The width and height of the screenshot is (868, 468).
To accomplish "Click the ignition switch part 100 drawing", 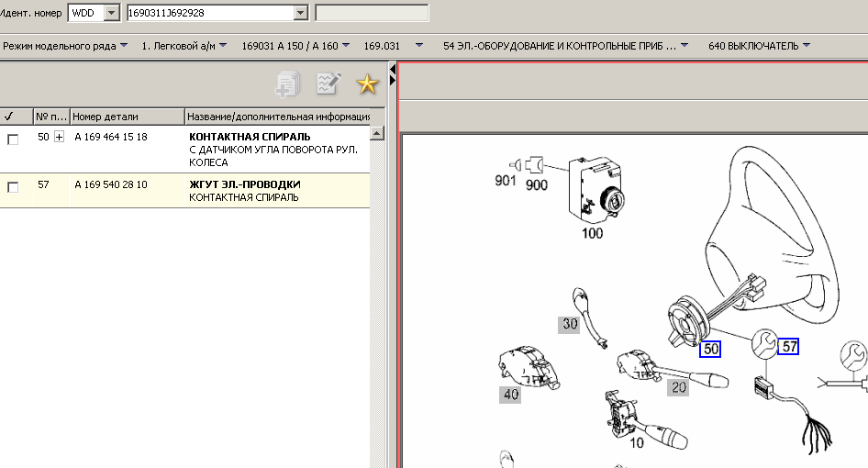I will point(593,191).
